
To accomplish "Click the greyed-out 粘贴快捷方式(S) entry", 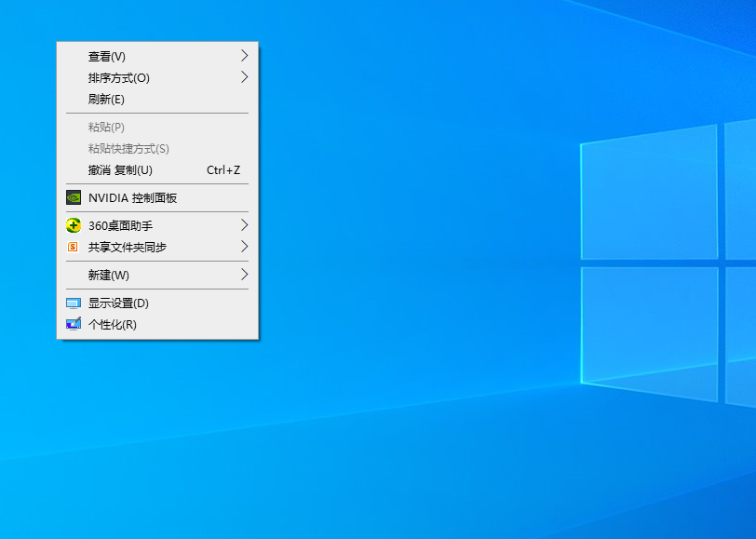I will (x=128, y=148).
